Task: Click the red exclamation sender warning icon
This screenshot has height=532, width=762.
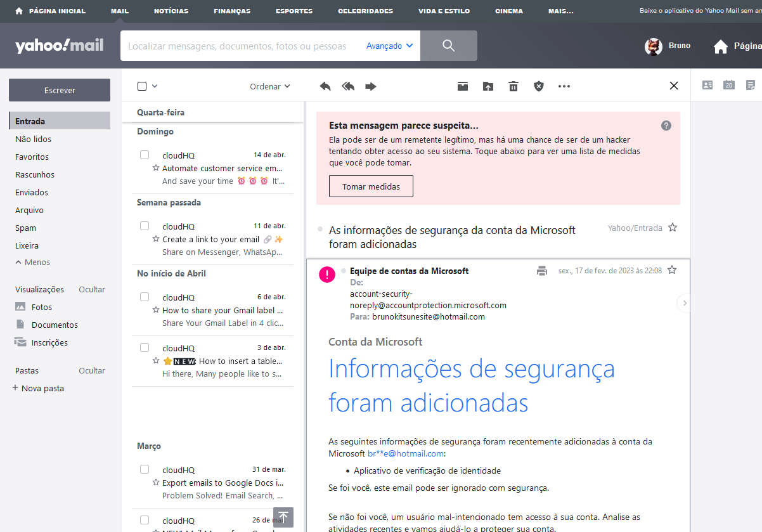Action: 327,275
